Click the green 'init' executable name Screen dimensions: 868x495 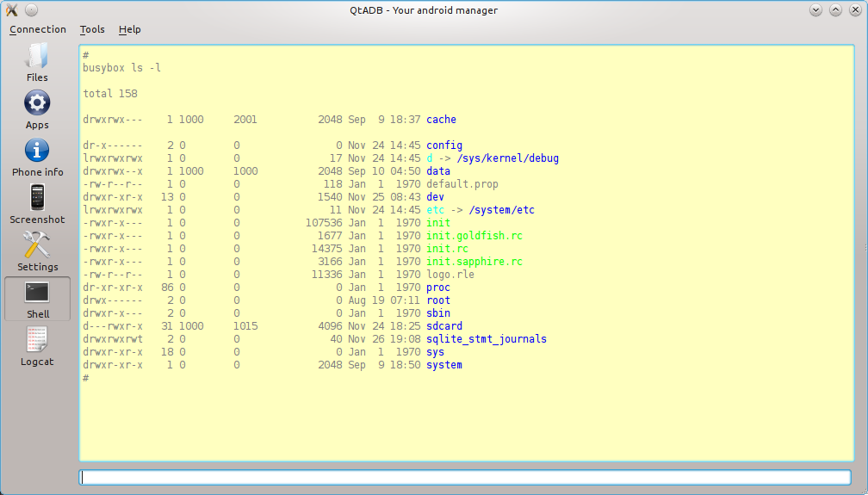tap(437, 223)
